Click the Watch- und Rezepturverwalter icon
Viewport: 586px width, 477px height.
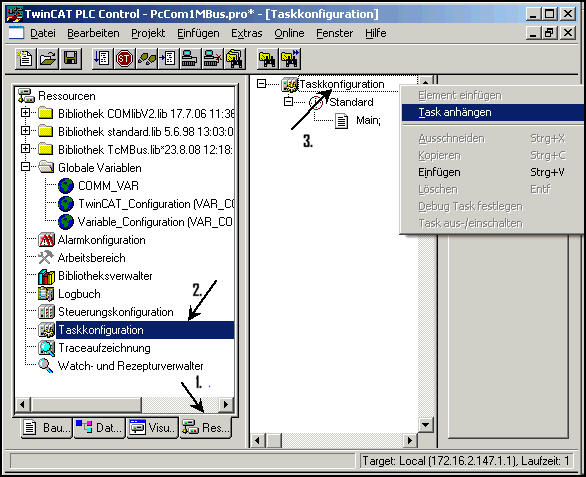[x=46, y=366]
